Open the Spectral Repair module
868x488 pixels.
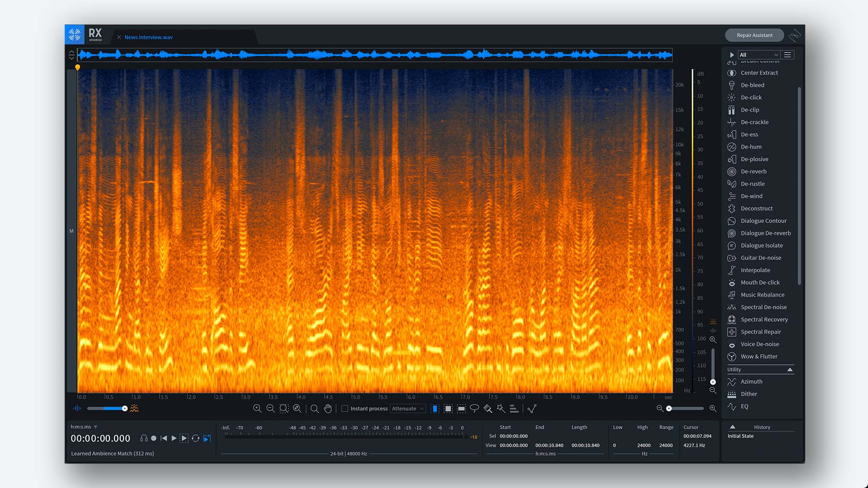(x=760, y=332)
